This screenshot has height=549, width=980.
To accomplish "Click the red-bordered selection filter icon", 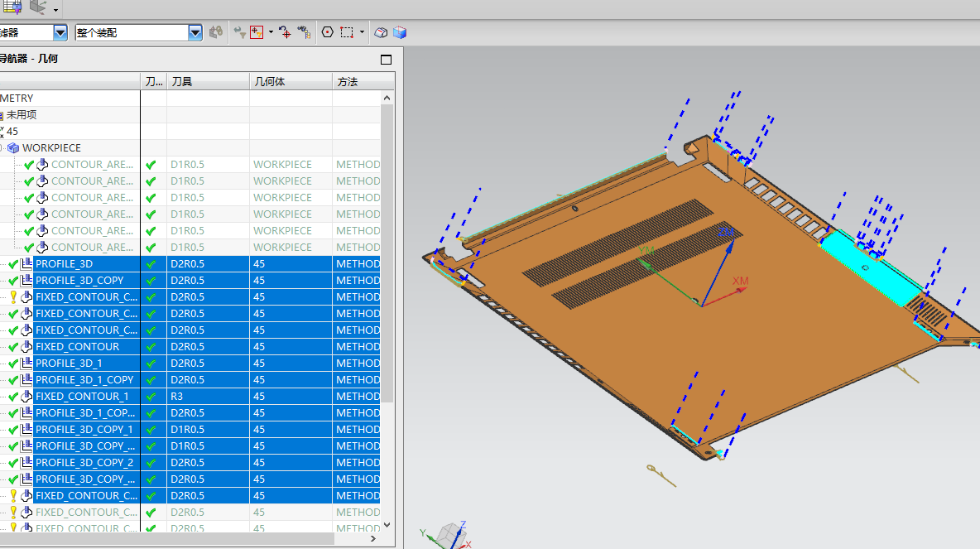I will [257, 32].
